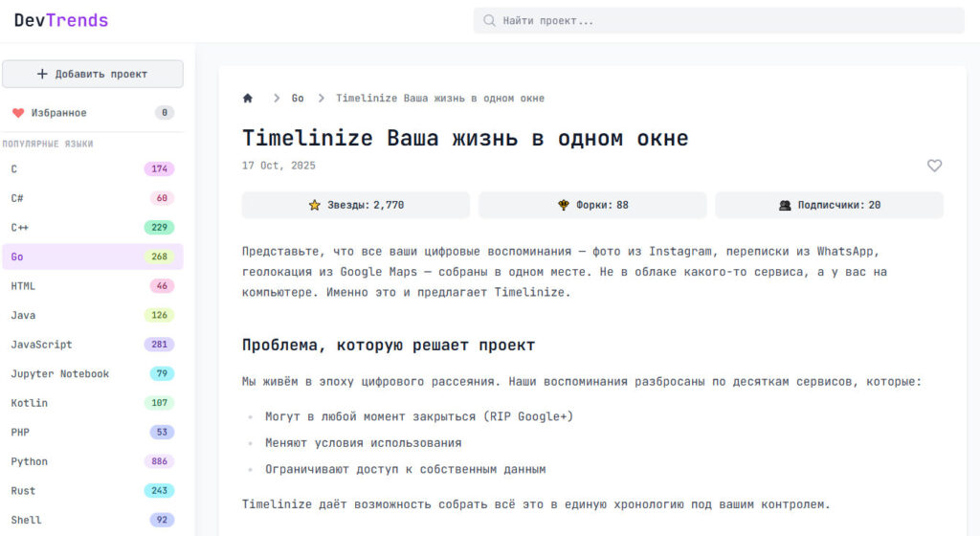Click the search magnifier icon
Viewport: 980px width, 536px height.
490,21
